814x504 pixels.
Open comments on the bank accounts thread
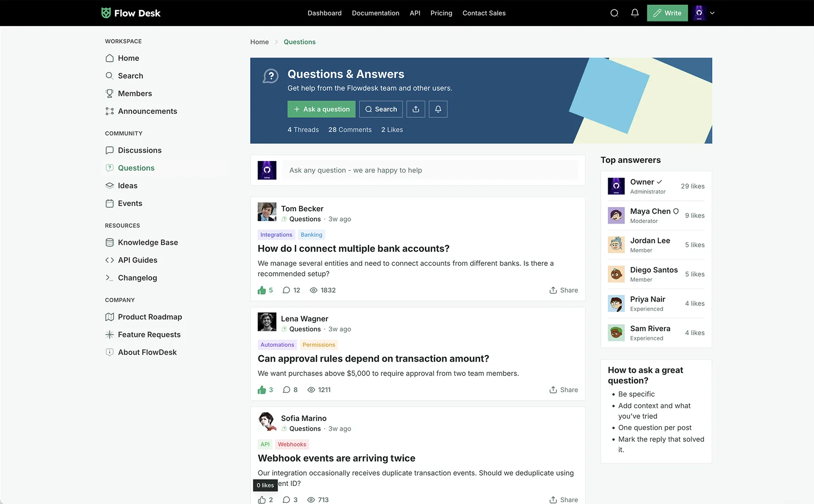coord(292,290)
